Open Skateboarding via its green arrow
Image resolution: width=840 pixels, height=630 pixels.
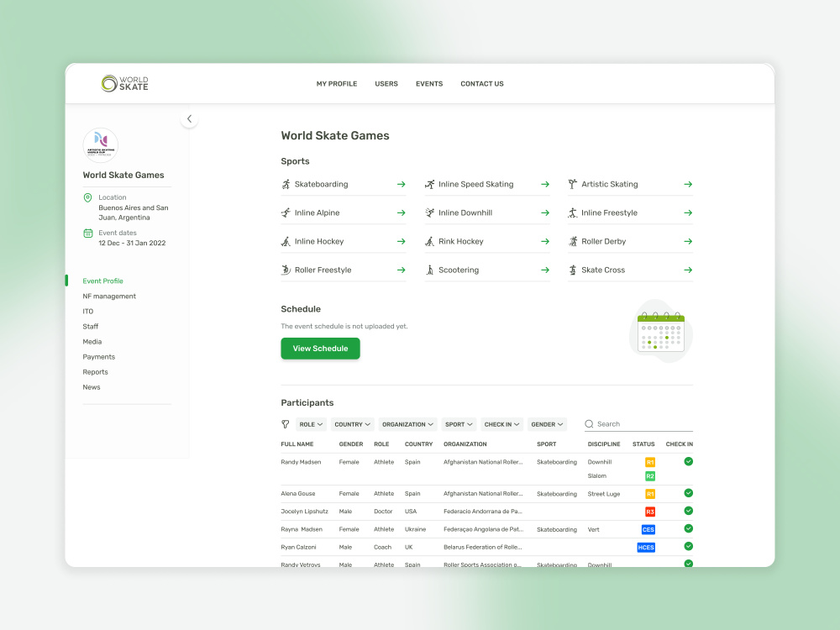[x=402, y=184]
